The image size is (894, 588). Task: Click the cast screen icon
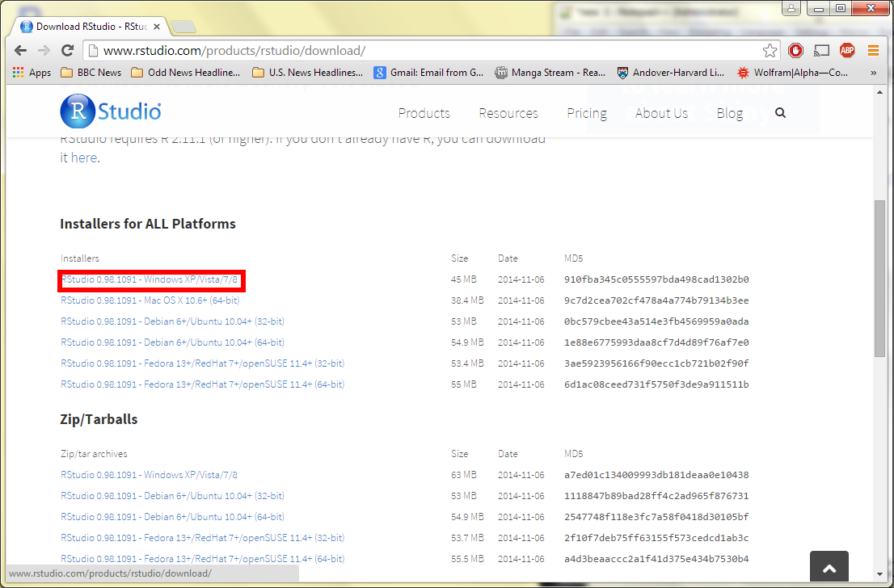[x=821, y=51]
